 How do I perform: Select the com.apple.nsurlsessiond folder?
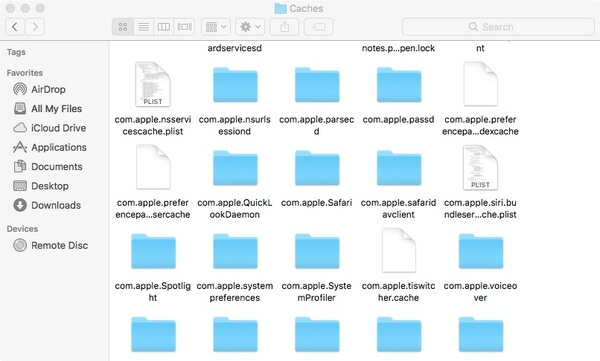coord(235,99)
